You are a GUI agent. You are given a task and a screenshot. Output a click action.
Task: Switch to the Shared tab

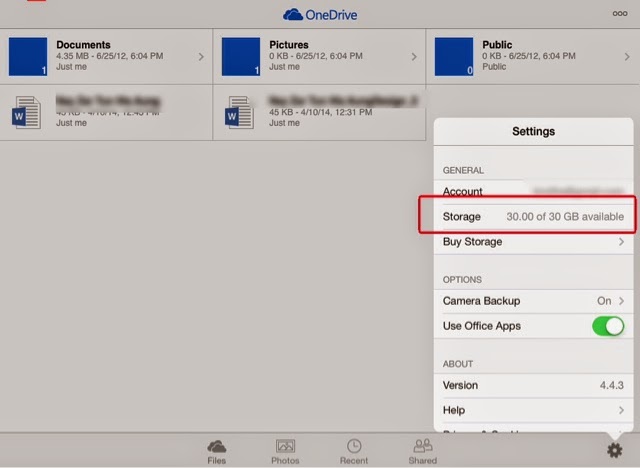click(423, 452)
